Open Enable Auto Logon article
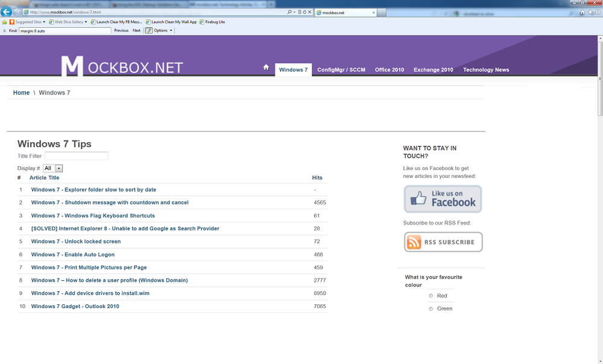This screenshot has height=364, width=603. [73, 254]
